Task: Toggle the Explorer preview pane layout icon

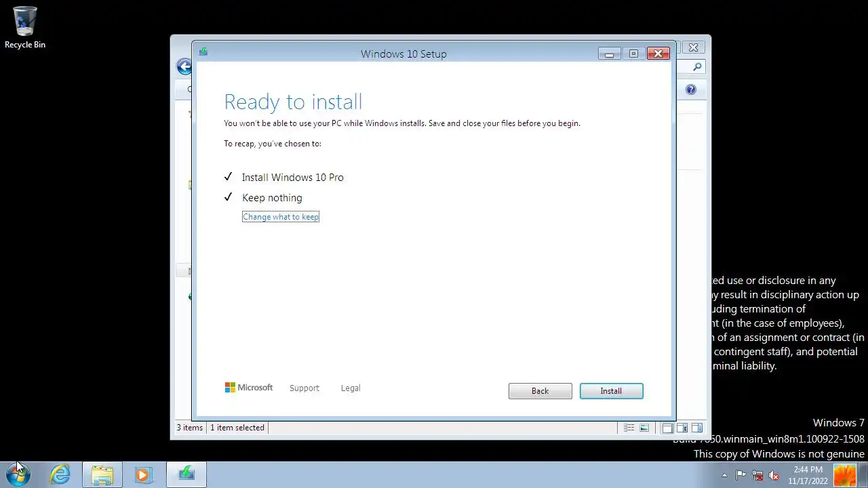Action: pyautogui.click(x=697, y=428)
